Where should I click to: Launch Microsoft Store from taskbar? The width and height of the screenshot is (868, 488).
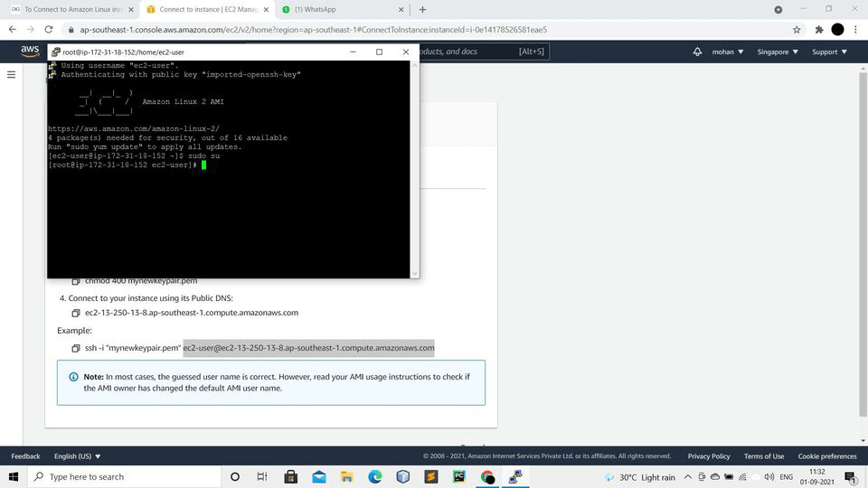point(290,477)
